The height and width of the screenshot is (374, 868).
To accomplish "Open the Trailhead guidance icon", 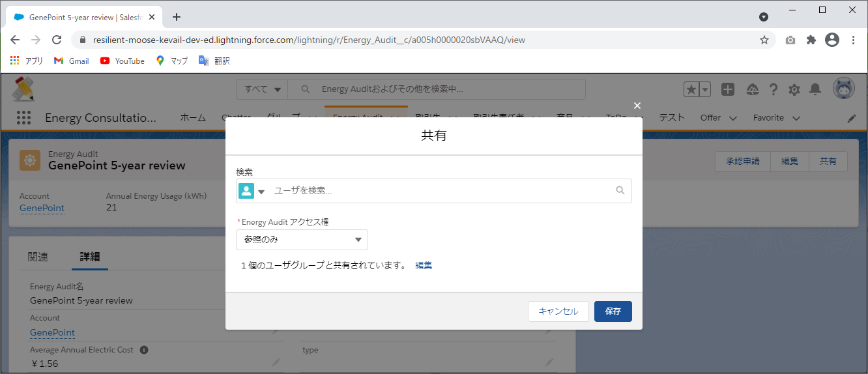I will point(752,89).
